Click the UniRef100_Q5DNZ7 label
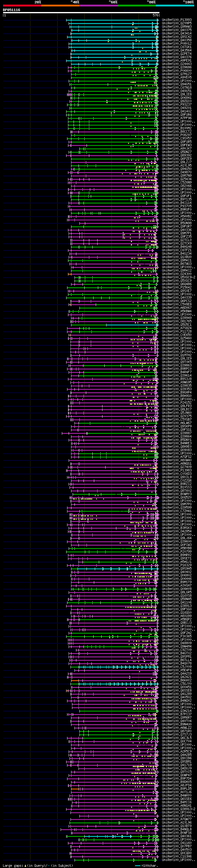The image size is (197, 868). coord(177,152)
